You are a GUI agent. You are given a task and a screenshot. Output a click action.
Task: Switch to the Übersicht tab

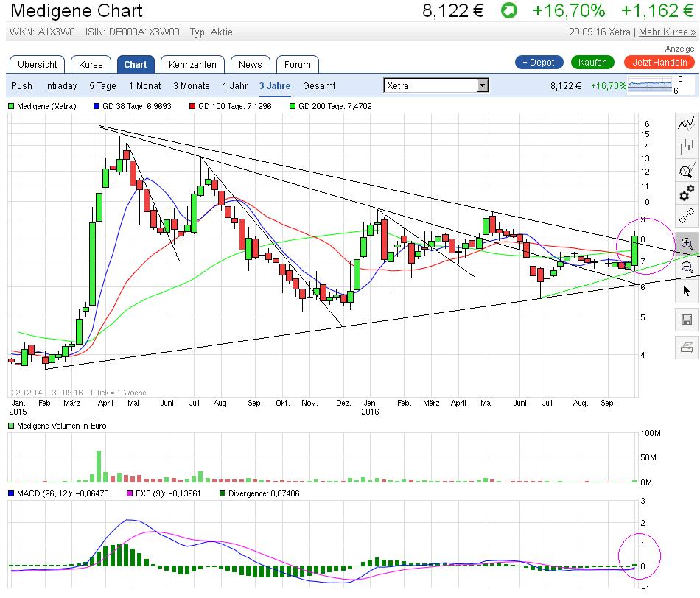coord(37,64)
